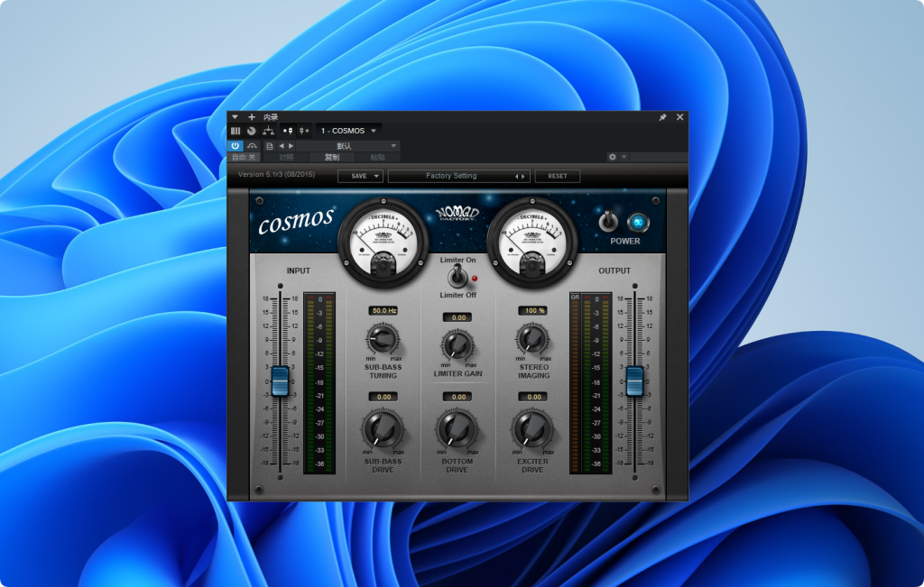Open the 1 - COSMOS plugin dropdown

pos(348,131)
